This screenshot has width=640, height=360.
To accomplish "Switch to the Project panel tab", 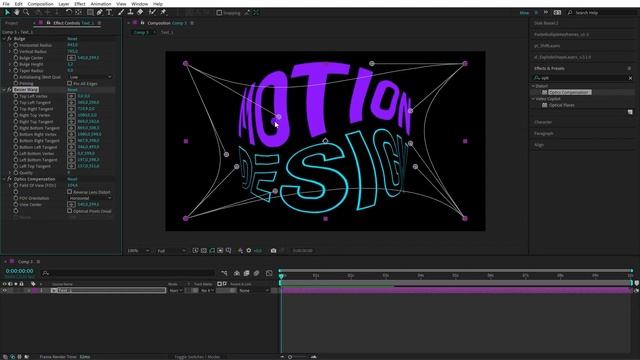I will 11,23.
